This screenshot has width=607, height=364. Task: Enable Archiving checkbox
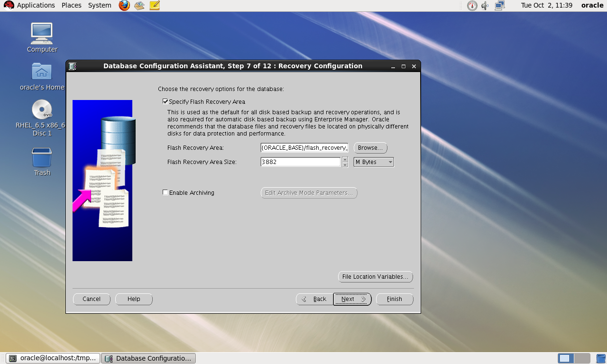166,192
